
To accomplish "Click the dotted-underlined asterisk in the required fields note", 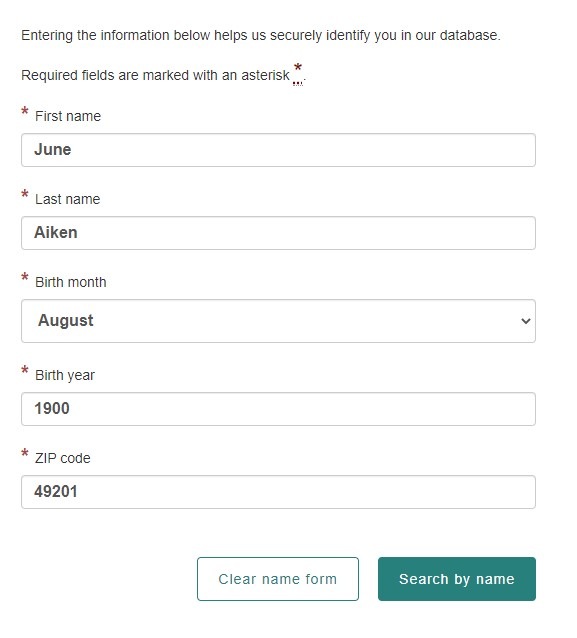I will (x=298, y=73).
